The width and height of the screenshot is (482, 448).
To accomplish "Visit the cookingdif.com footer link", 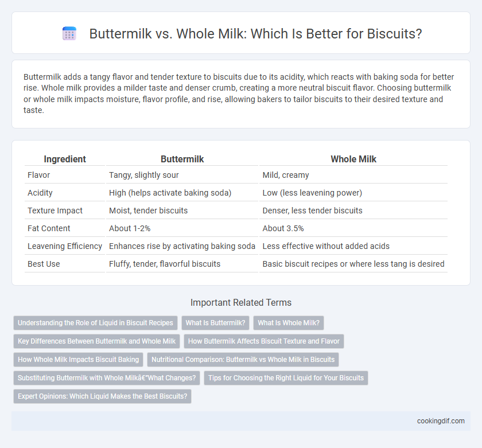I will 441,421.
